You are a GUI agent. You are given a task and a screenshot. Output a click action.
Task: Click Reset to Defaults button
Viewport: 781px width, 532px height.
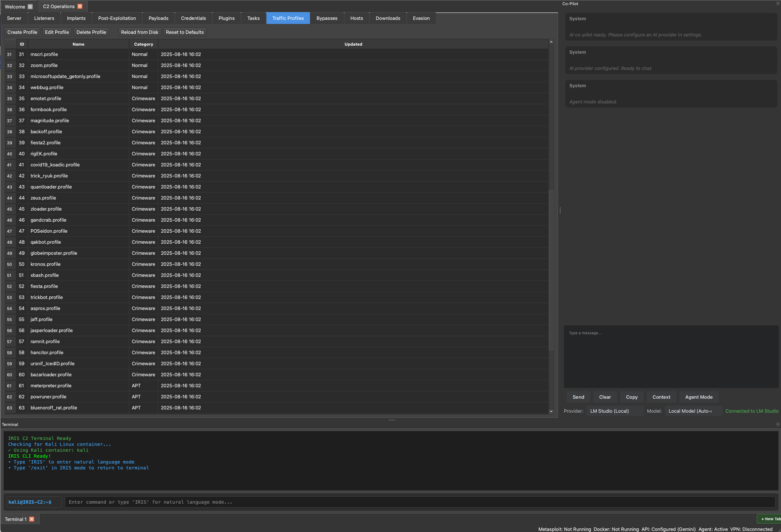point(185,32)
